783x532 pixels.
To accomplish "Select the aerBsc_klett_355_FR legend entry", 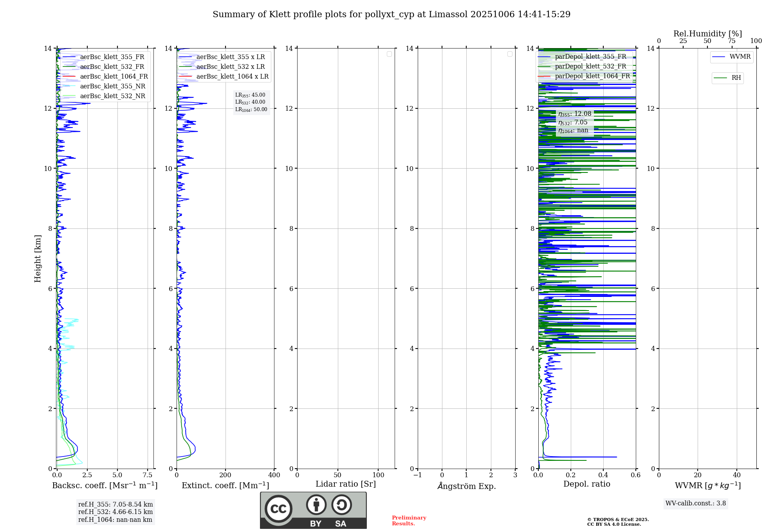I will tap(112, 57).
